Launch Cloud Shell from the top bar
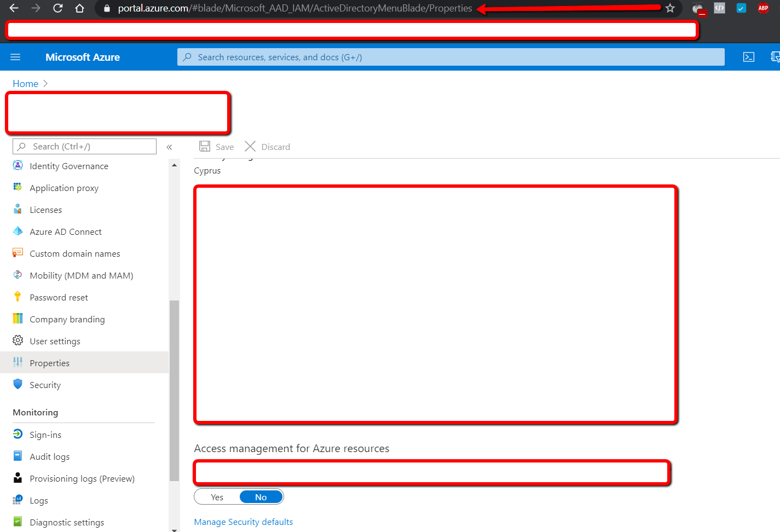The height and width of the screenshot is (532, 780). 749,57
